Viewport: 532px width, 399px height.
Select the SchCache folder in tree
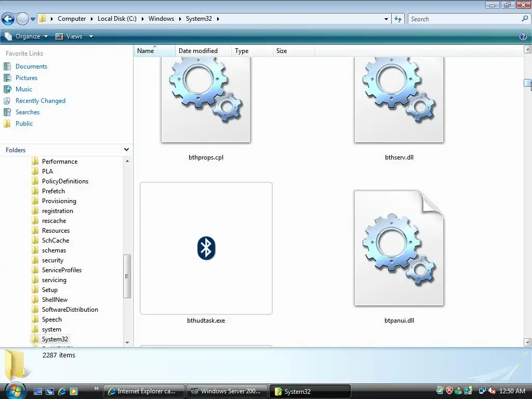[55, 240]
